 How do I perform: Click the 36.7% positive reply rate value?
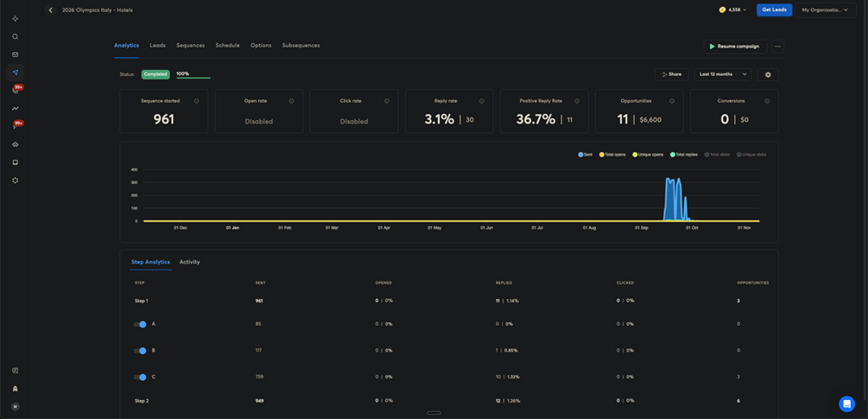coord(535,119)
